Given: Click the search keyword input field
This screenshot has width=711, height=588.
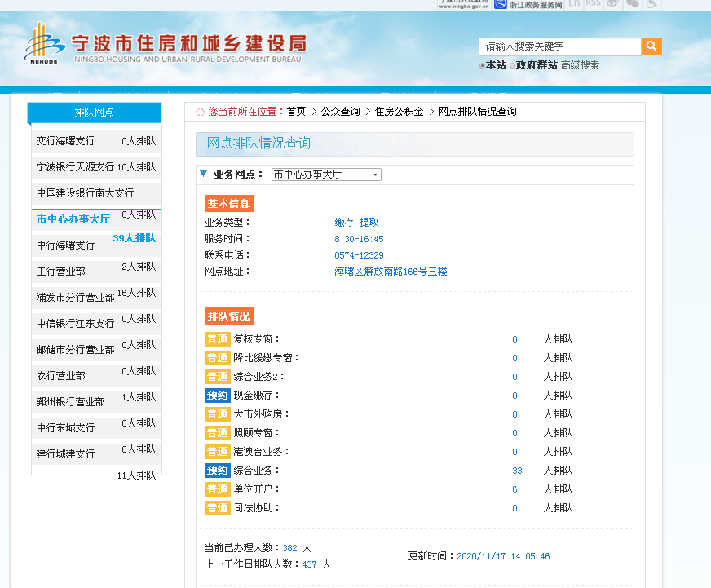Looking at the screenshot, I should [559, 46].
